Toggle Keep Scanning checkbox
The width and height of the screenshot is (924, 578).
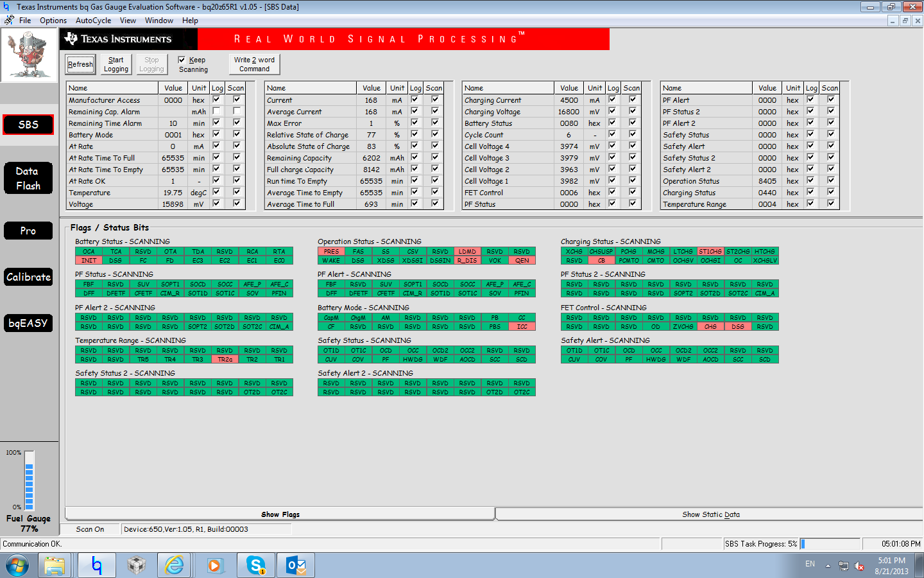pyautogui.click(x=182, y=60)
